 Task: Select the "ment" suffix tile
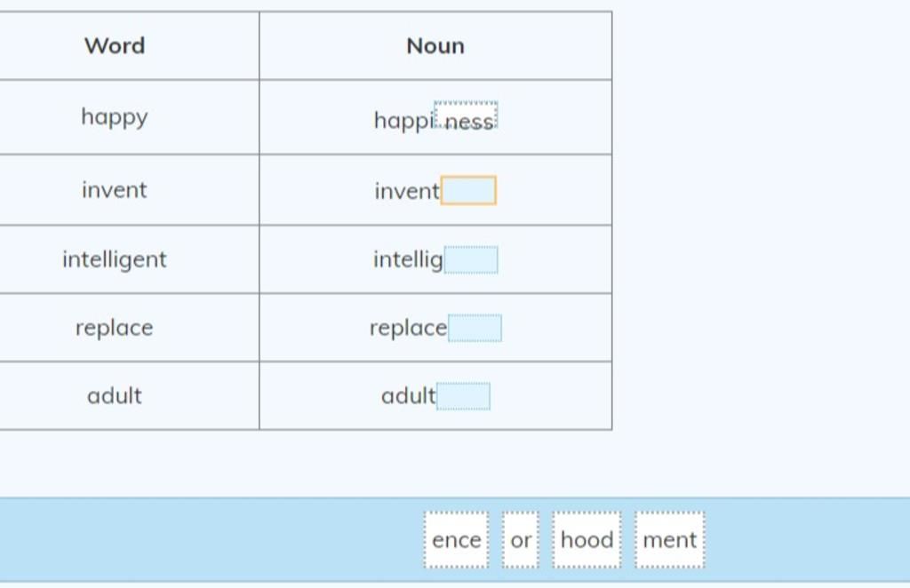point(670,540)
